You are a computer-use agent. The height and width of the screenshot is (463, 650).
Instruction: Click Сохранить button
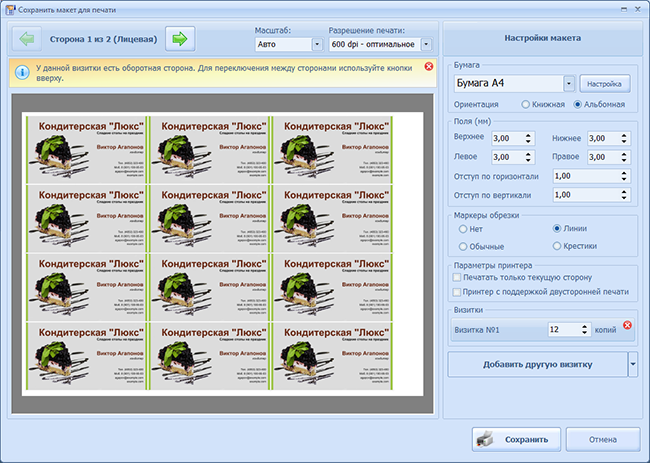[x=516, y=439]
